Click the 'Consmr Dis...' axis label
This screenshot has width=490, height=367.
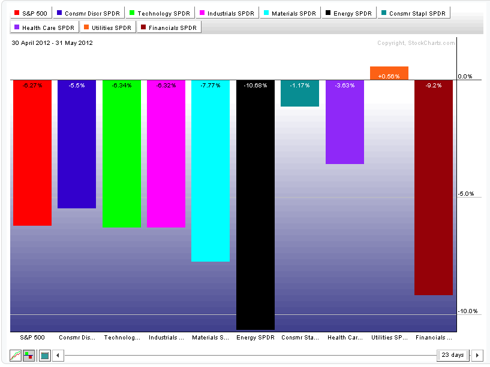[x=77, y=338]
